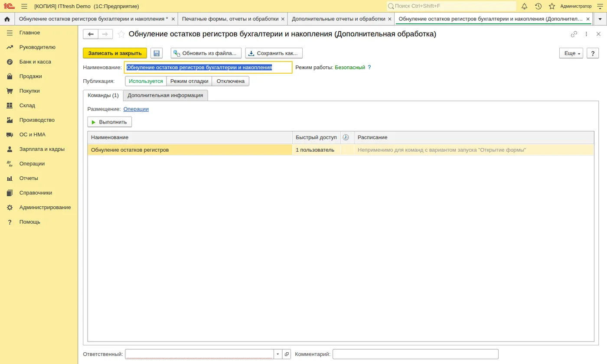The image size is (607, 364).
Task: Click the help question mark button
Action: coord(593,53)
